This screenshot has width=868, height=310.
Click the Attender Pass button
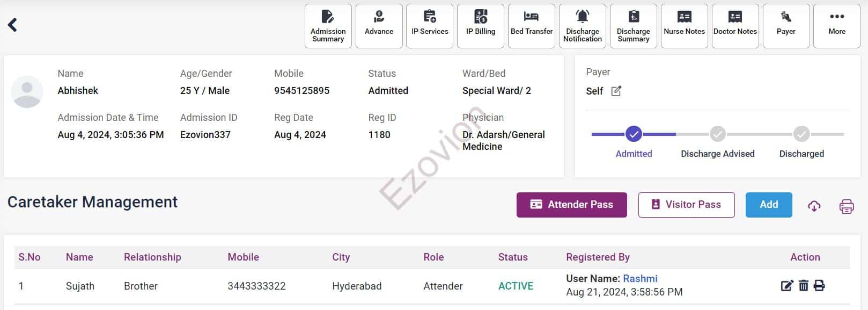tap(571, 205)
